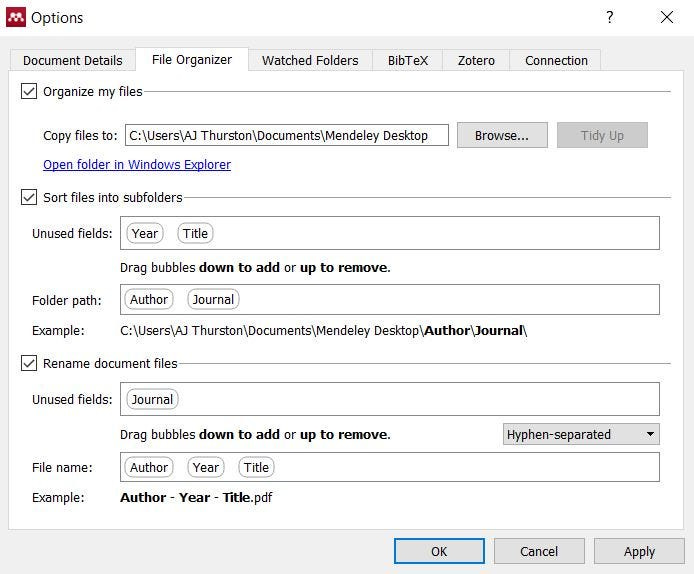Switch to the Connection tab
Screen dimensions: 694x574
[556, 60]
